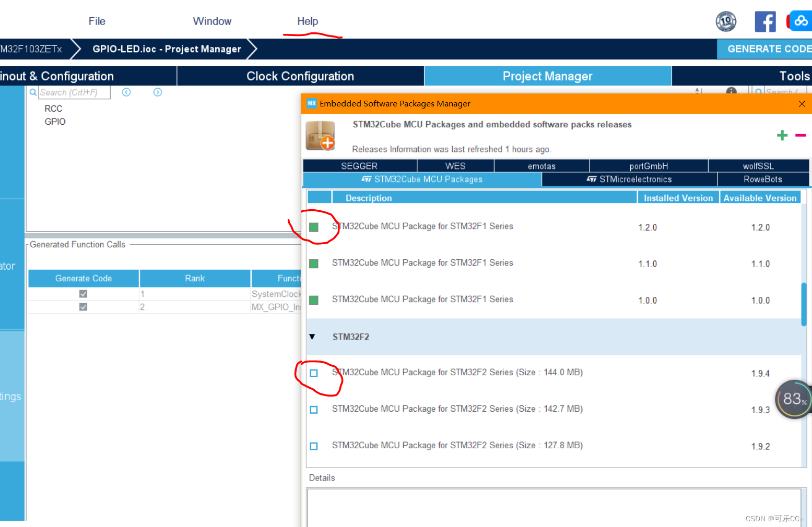
Task: Close the Embedded Software Packages Manager dialog
Action: point(802,104)
